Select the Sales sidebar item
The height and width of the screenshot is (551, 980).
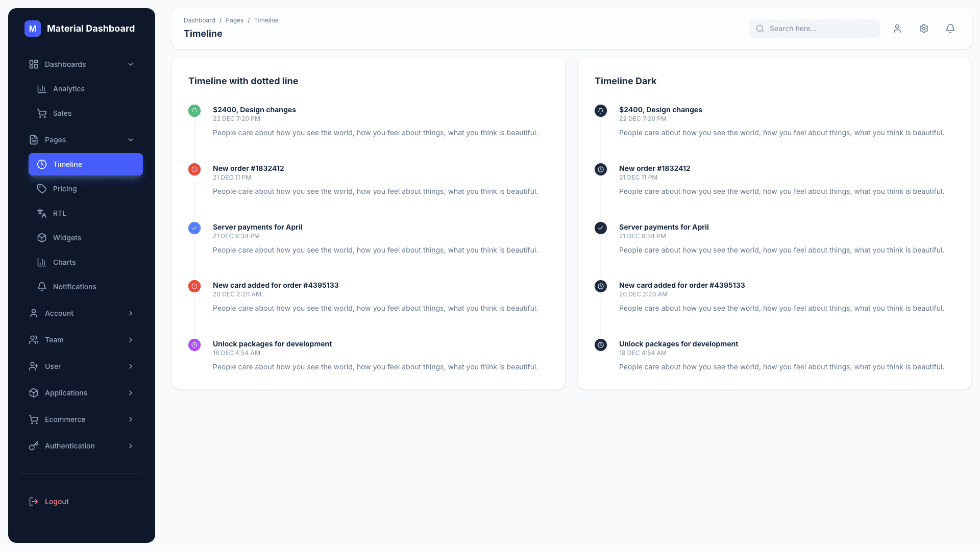(62, 113)
